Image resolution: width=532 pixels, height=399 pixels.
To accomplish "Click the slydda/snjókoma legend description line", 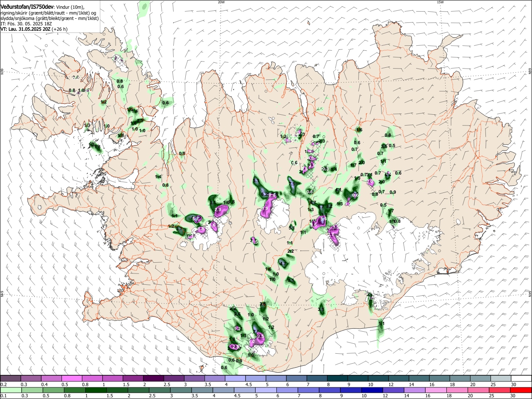I will [49, 18].
